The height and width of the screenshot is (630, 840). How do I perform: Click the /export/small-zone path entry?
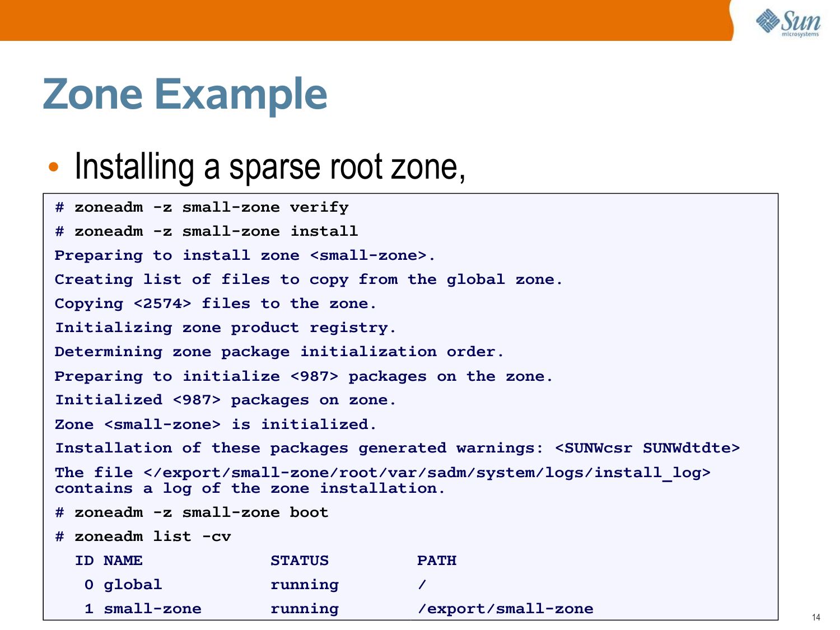(505, 609)
